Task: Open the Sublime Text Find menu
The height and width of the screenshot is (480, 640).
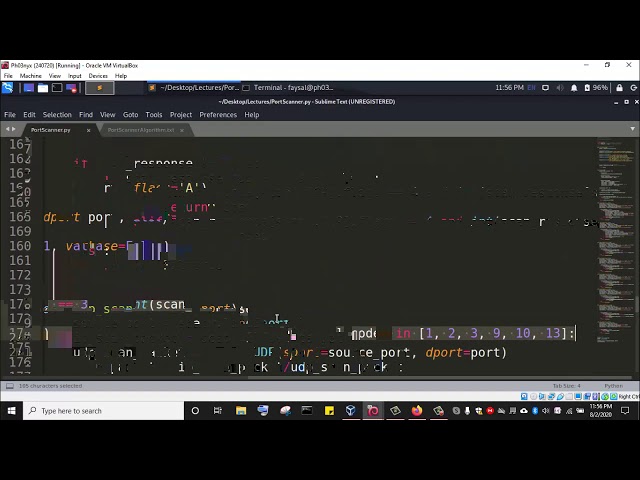Action: point(86,115)
